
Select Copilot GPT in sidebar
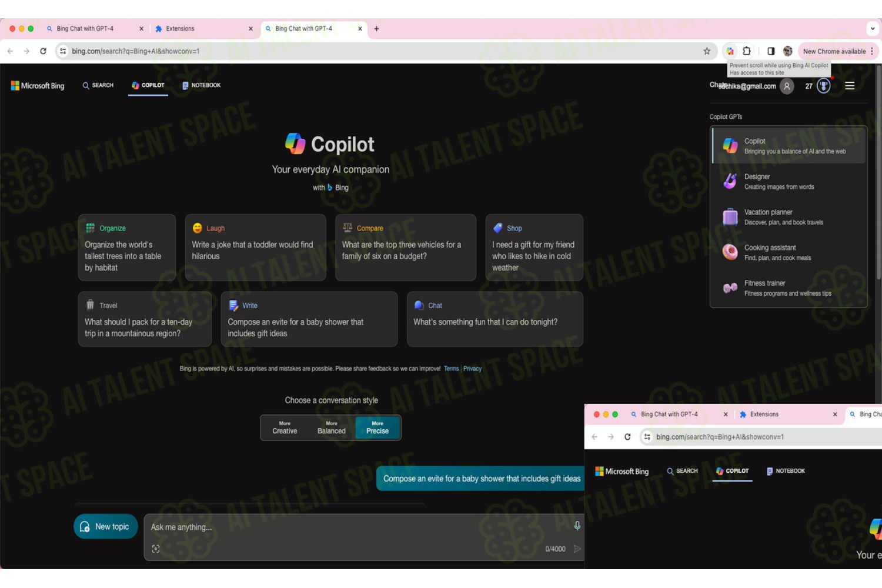[x=789, y=145]
